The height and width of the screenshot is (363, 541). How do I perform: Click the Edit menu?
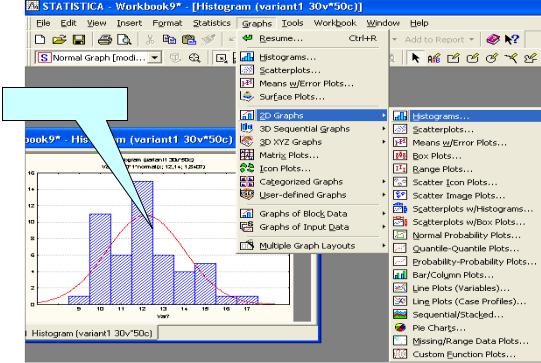pos(68,23)
